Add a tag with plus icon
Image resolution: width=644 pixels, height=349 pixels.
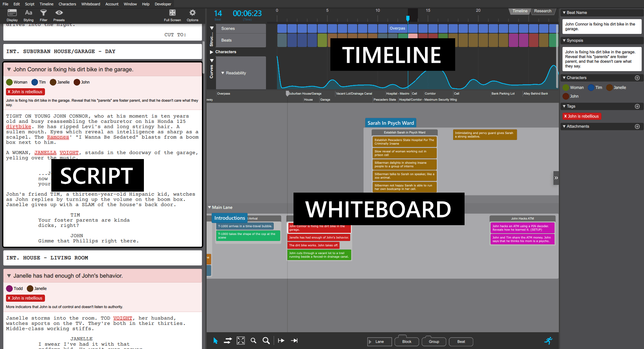[x=637, y=106]
